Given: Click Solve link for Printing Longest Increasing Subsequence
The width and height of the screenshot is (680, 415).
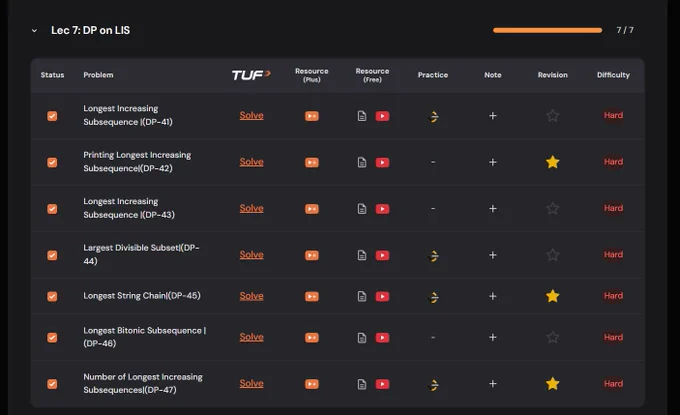Looking at the screenshot, I should coord(252,162).
